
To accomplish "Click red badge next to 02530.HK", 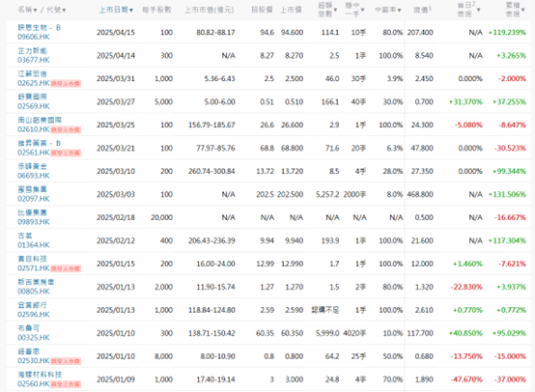I will tap(66, 361).
